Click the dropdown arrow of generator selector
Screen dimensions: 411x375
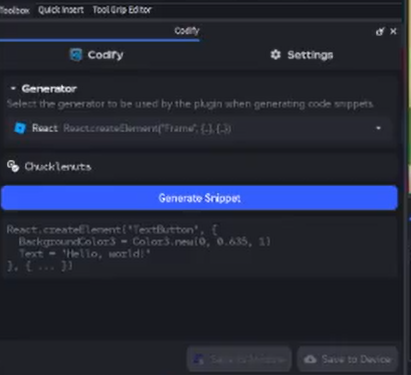[x=378, y=128]
